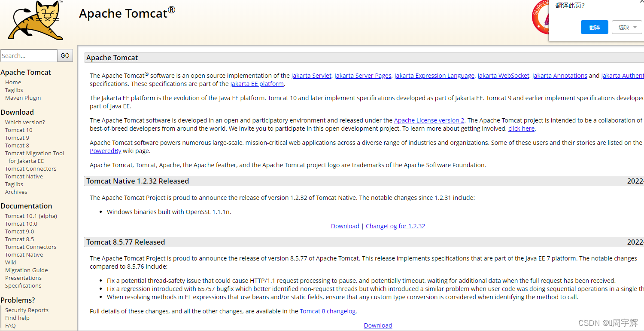Click the Tomcat 8.5.77 Released heading

(125, 242)
